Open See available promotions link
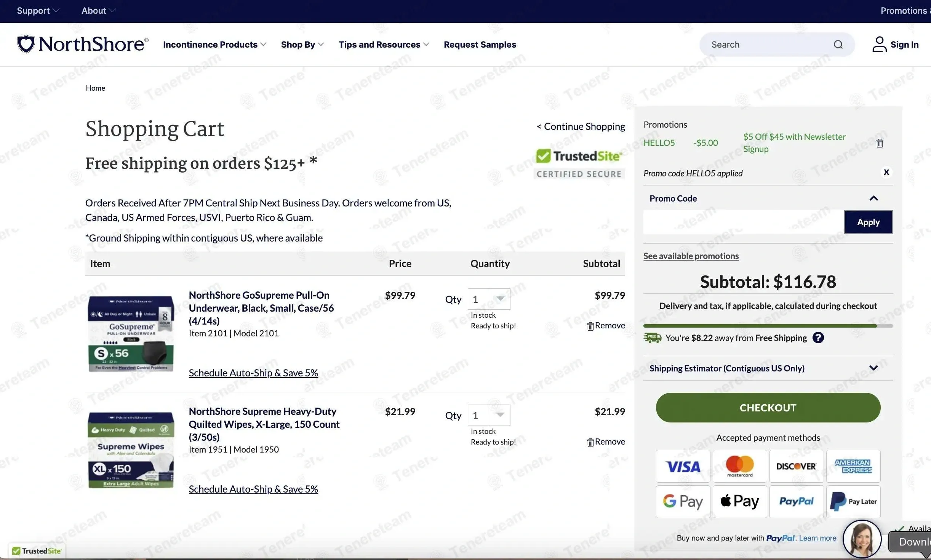The image size is (931, 560). point(691,256)
